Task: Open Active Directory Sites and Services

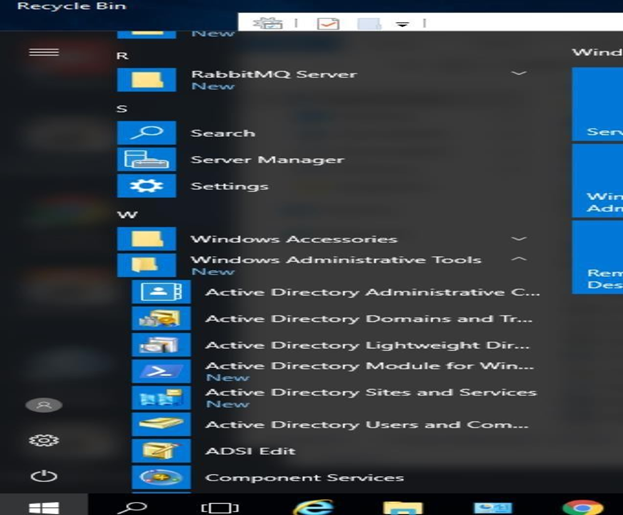Action: 370,392
